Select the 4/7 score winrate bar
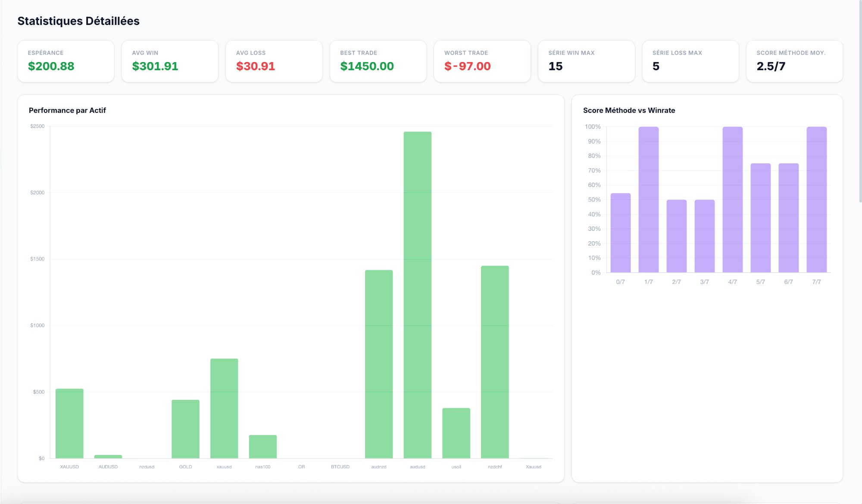The image size is (862, 504). pos(732,199)
